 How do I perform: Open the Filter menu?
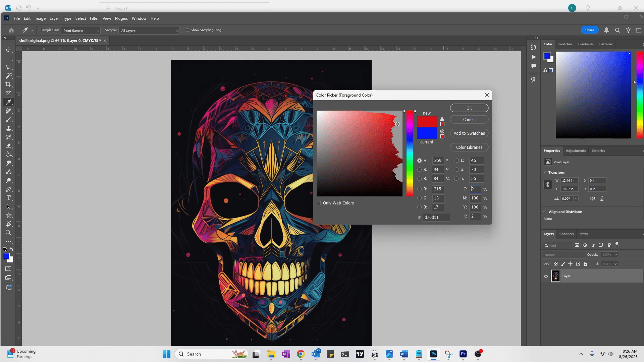94,18
